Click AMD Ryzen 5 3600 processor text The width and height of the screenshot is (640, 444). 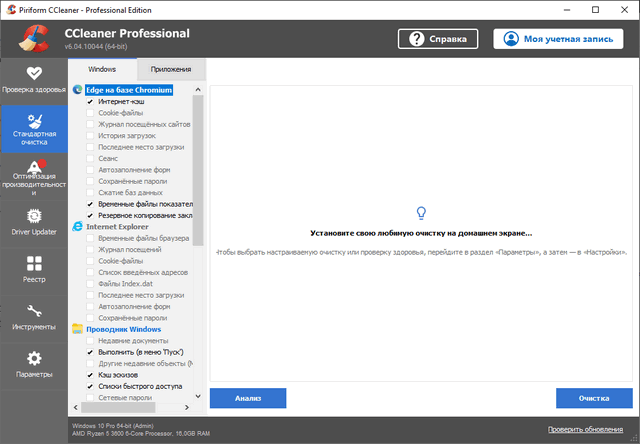pyautogui.click(x=141, y=433)
